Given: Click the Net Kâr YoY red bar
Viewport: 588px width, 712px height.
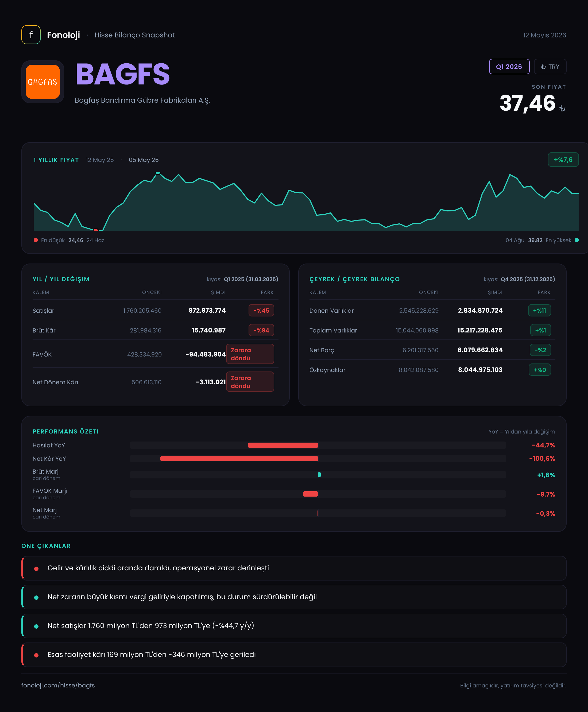Looking at the screenshot, I should (239, 459).
